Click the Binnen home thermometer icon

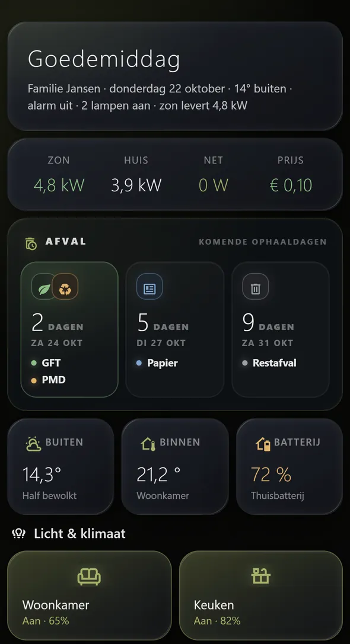[148, 444]
